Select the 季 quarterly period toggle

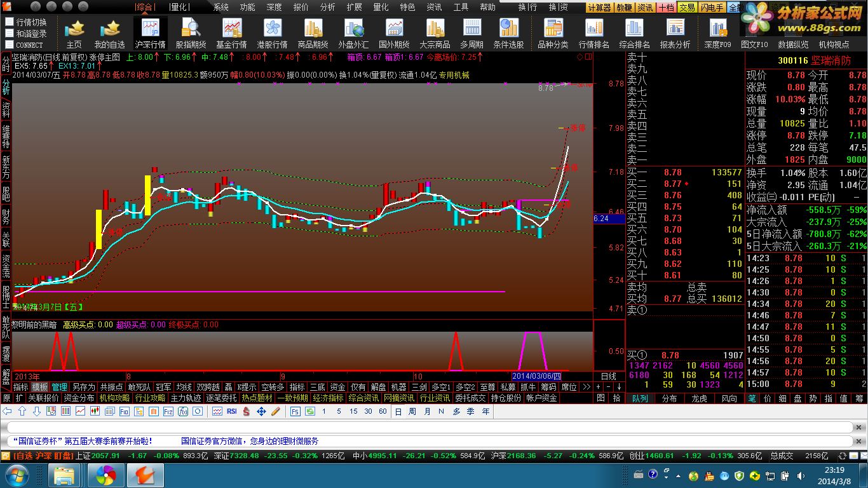pos(471,412)
